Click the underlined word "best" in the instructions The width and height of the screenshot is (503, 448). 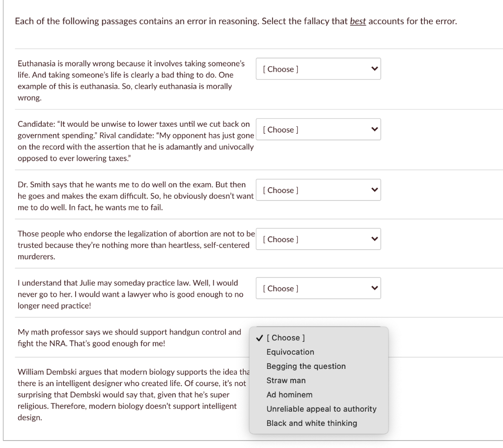coord(358,21)
